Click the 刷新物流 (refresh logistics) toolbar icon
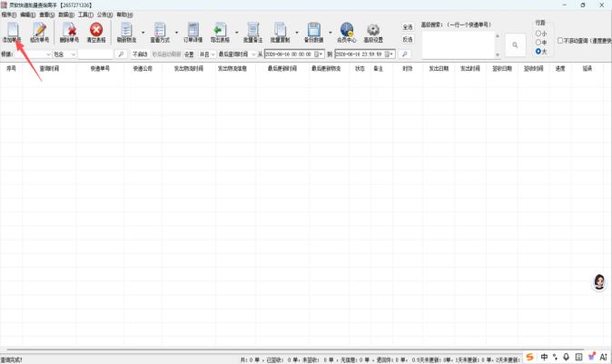 [126, 32]
